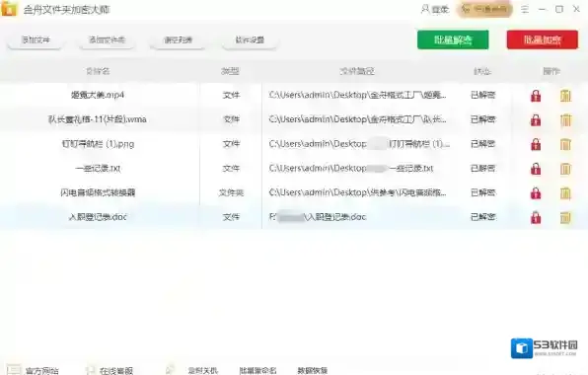588x375 pixels.
Task: Click the 登录 login user icon
Action: tap(435, 9)
